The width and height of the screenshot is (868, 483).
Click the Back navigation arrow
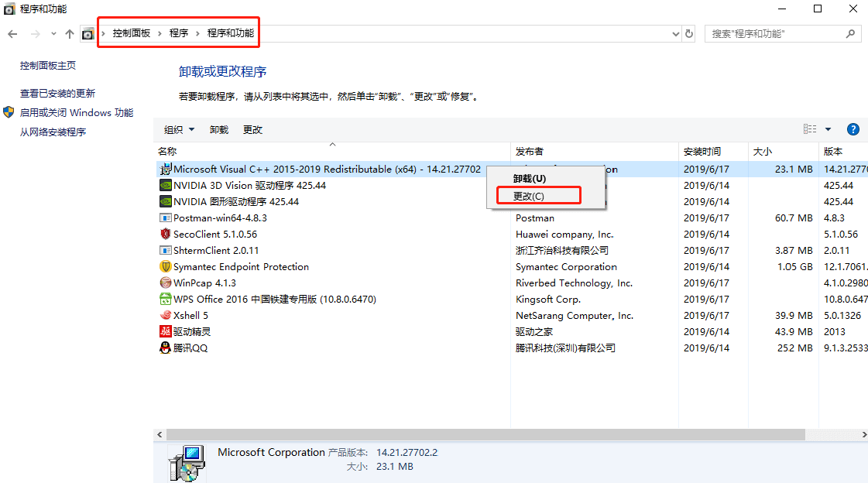12,34
